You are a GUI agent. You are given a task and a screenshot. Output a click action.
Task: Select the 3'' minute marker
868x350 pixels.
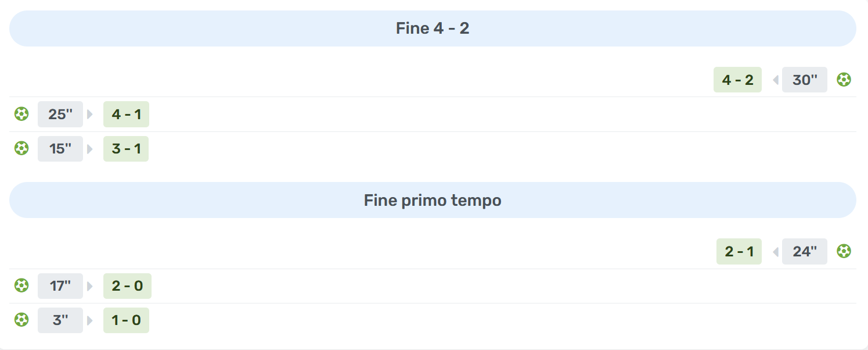[x=60, y=320]
